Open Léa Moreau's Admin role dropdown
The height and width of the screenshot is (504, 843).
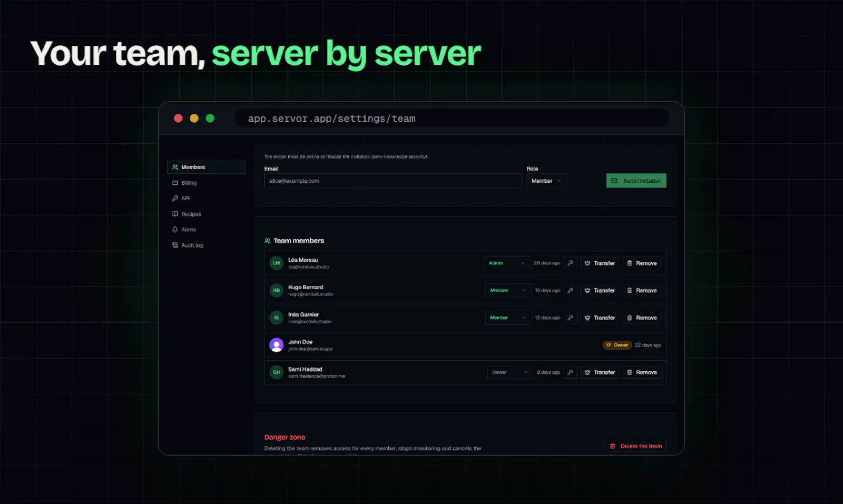pos(507,263)
